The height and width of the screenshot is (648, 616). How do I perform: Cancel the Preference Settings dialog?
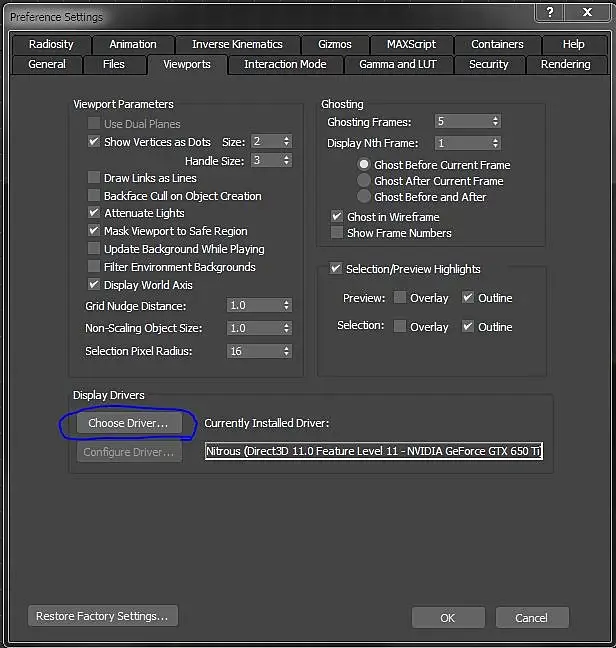click(x=532, y=618)
